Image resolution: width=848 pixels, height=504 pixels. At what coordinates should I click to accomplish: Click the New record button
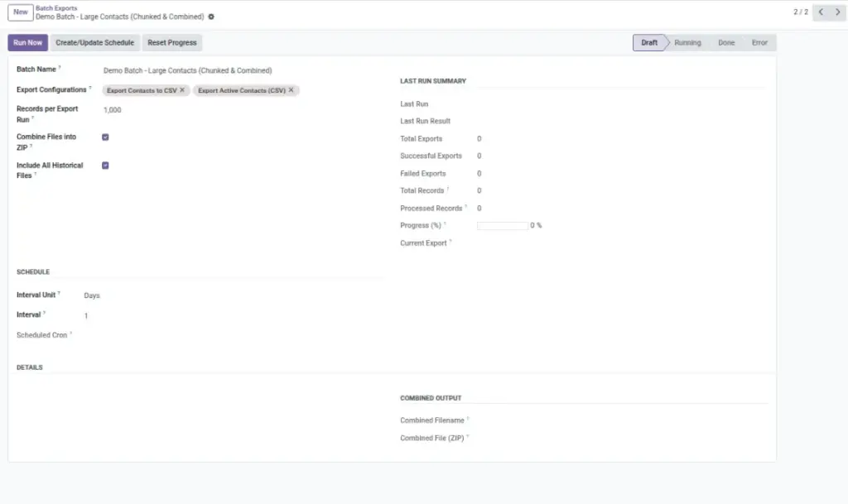click(21, 12)
